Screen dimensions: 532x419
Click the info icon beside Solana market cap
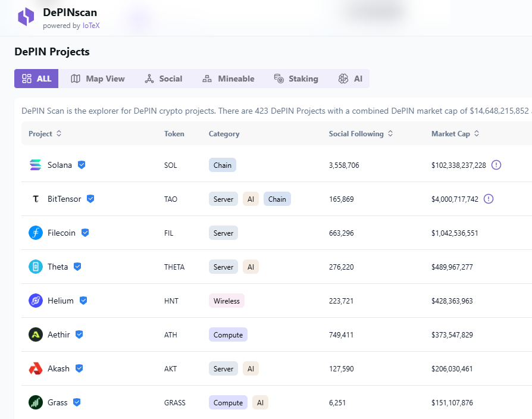(496, 165)
